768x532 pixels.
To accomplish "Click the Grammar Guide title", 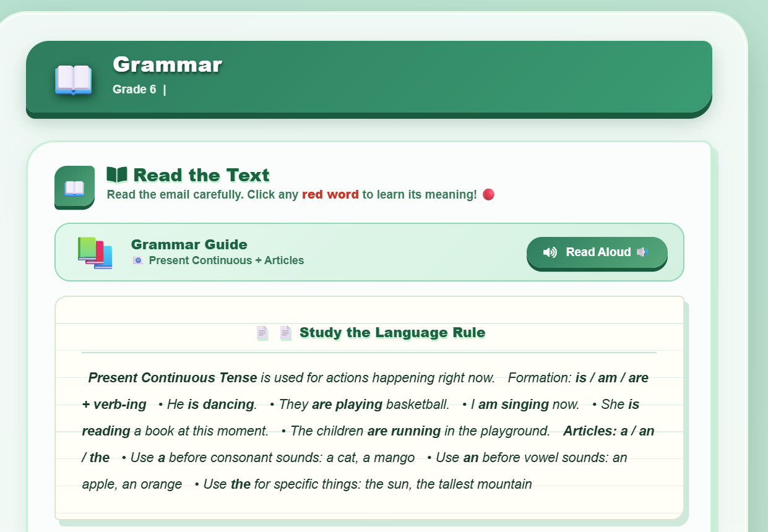I will click(189, 244).
